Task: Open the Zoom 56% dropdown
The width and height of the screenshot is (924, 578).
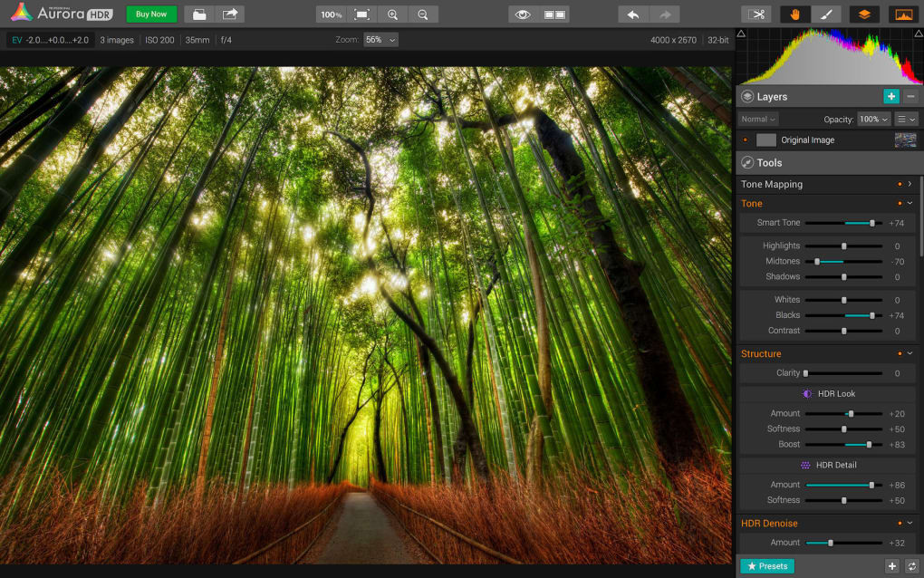Action: [x=380, y=40]
